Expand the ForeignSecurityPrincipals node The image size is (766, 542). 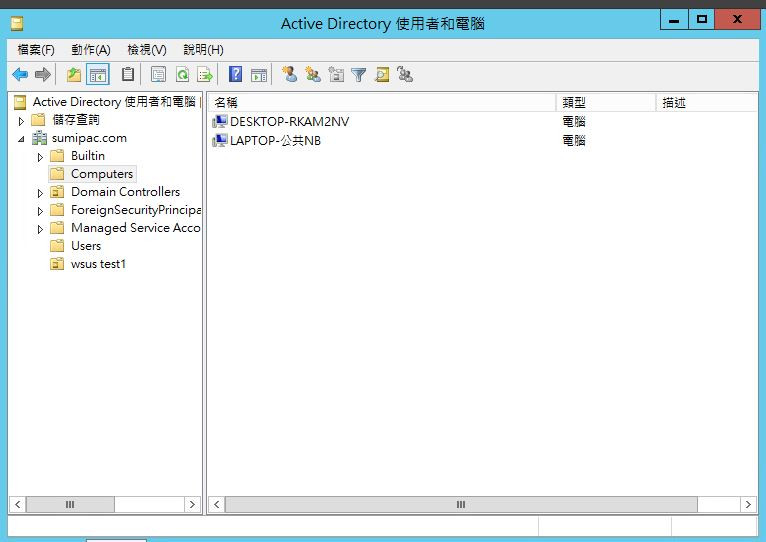click(x=40, y=211)
